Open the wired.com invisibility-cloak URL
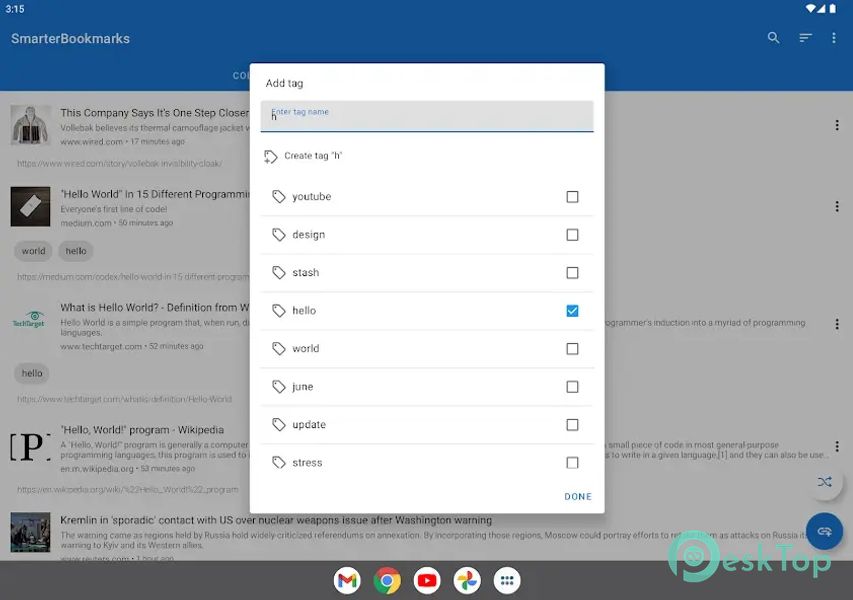853x600 pixels. click(x=119, y=163)
